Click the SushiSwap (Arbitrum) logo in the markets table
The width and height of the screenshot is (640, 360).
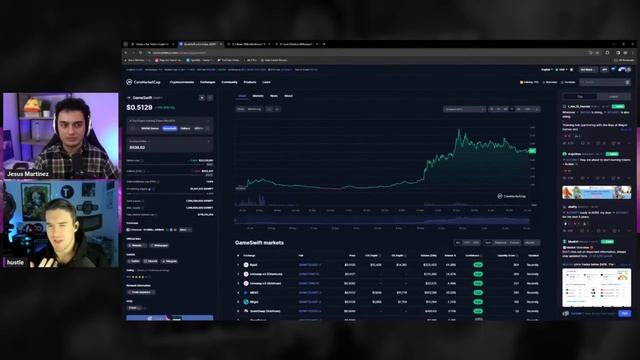coord(246,311)
